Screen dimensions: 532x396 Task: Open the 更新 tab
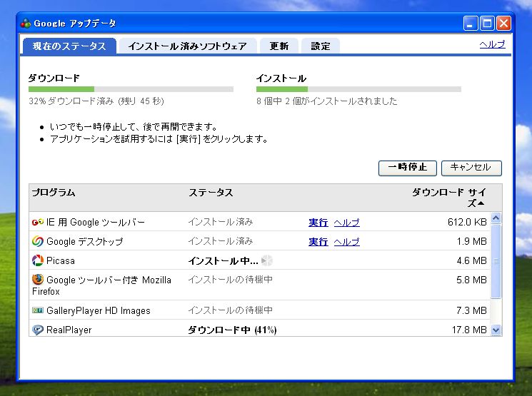point(279,46)
